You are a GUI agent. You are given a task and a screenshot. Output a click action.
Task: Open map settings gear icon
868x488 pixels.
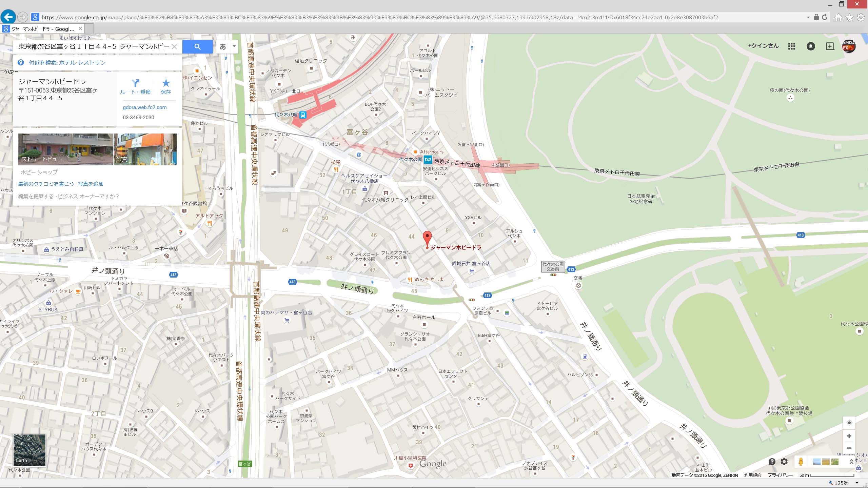tap(784, 462)
